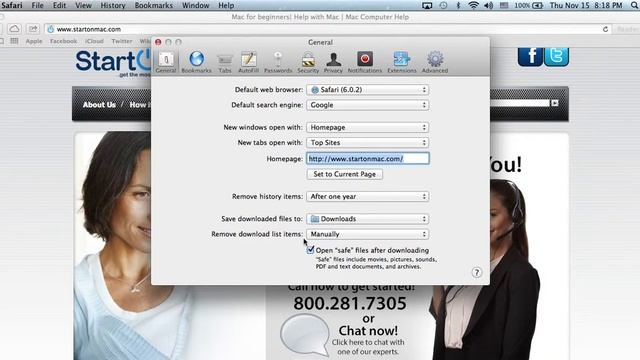Image resolution: width=640 pixels, height=360 pixels.
Task: Open the Passwords preferences pane
Action: [x=278, y=62]
